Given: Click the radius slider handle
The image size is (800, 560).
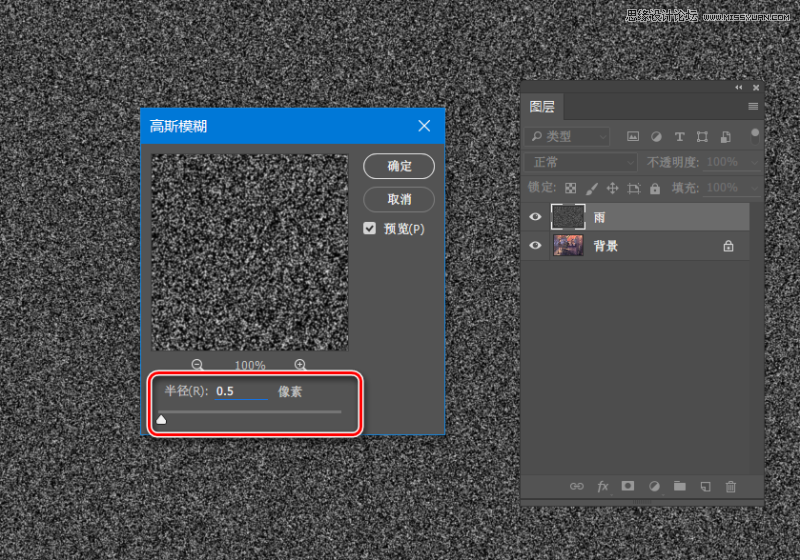Looking at the screenshot, I should coord(161,419).
